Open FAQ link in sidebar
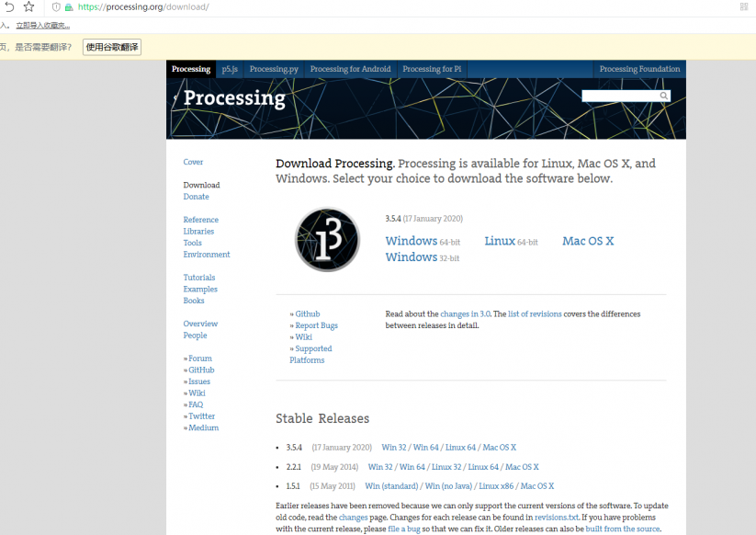The height and width of the screenshot is (535, 756). pyautogui.click(x=196, y=405)
